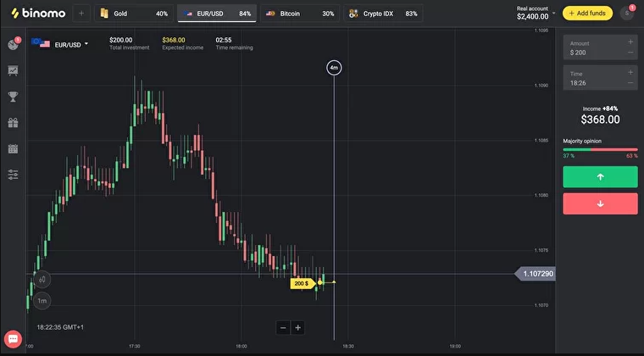Image resolution: width=644 pixels, height=356 pixels.
Task: Click the Income +84% label
Action: point(600,108)
